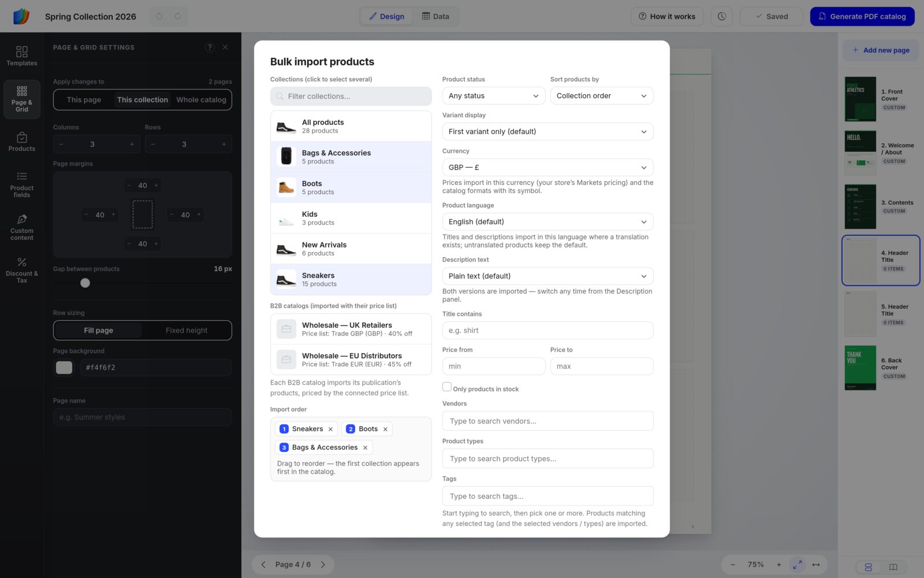Remove Sneakers chip from import order
This screenshot has width=924, height=578.
(330, 429)
